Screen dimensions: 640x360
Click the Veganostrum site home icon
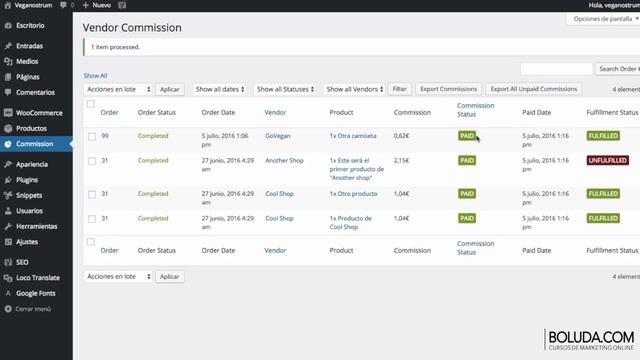(x=7, y=5)
